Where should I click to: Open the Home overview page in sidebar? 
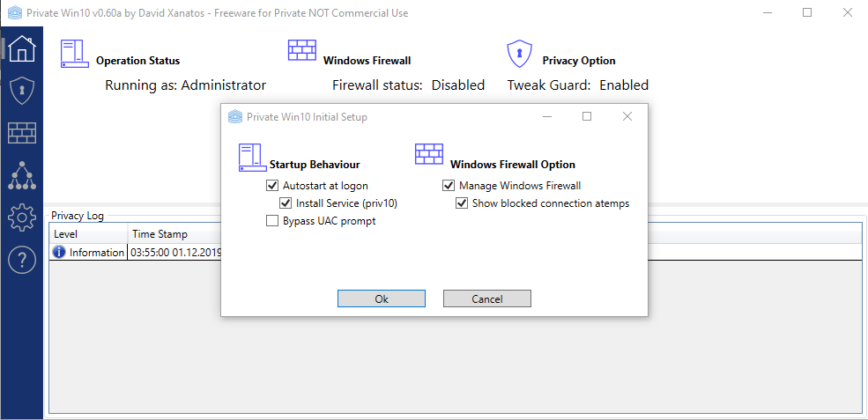click(21, 48)
